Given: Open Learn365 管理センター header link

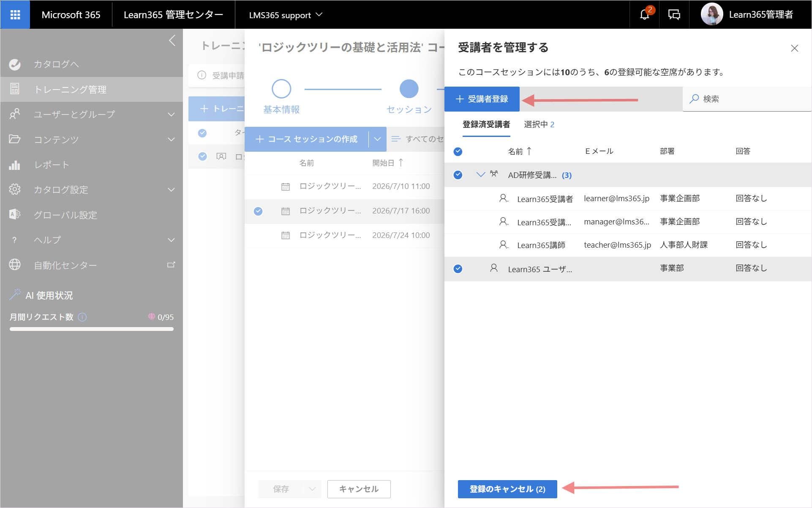Looking at the screenshot, I should 173,15.
